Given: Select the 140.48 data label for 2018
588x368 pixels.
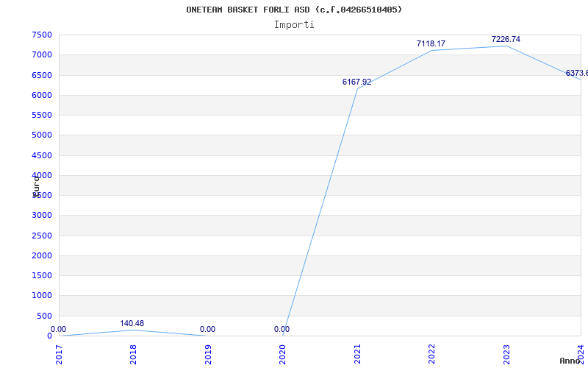Looking at the screenshot, I should (132, 323).
